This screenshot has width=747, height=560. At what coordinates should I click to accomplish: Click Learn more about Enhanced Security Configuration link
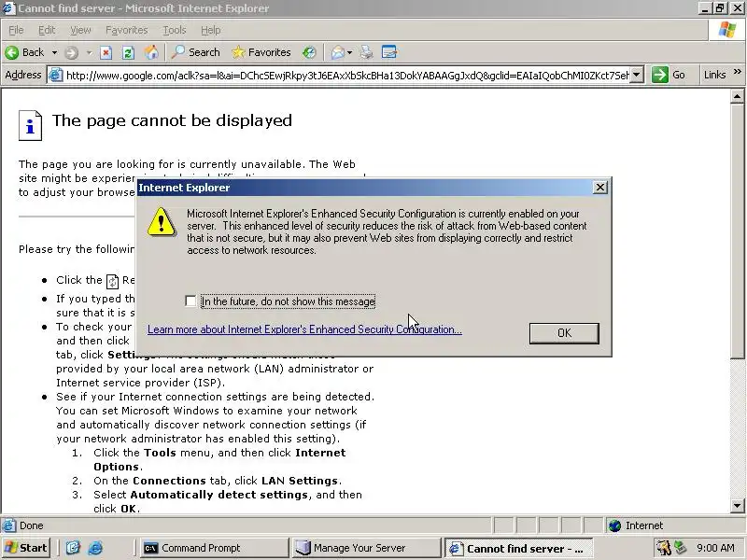pos(304,329)
